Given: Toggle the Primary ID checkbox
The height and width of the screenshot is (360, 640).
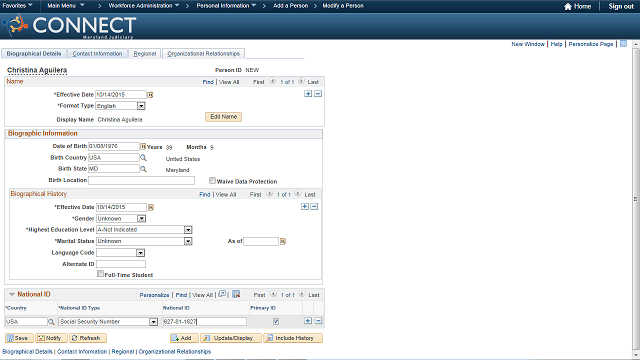Looking at the screenshot, I should click(276, 322).
